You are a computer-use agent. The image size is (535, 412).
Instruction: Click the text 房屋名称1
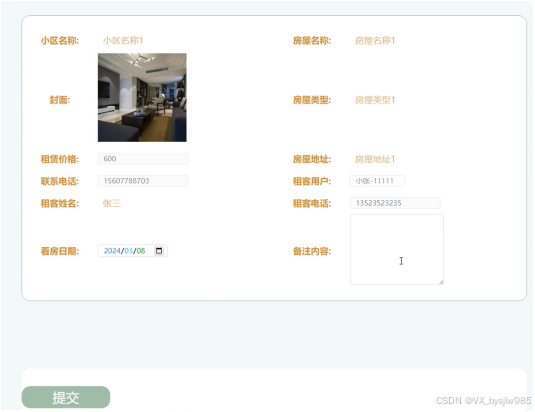tap(375, 41)
